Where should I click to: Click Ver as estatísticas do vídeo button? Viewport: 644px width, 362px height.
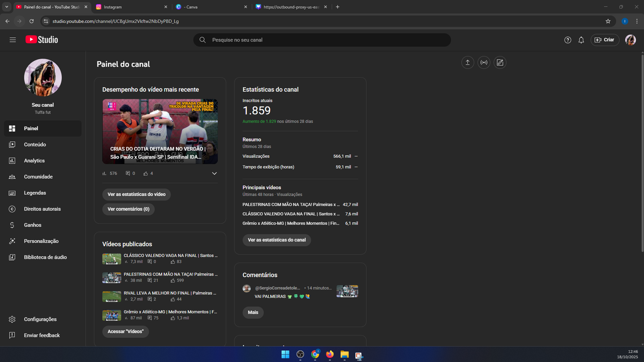(x=136, y=194)
